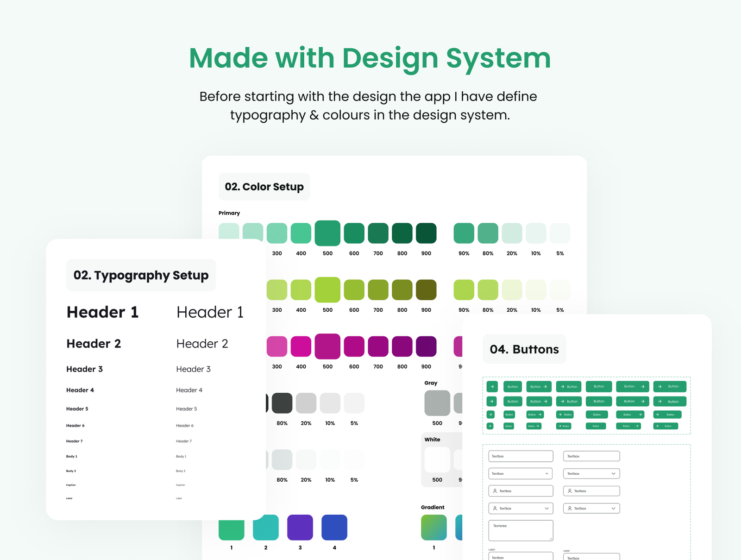Click the Textarea resize handle corner
This screenshot has width=741, height=560.
550,538
